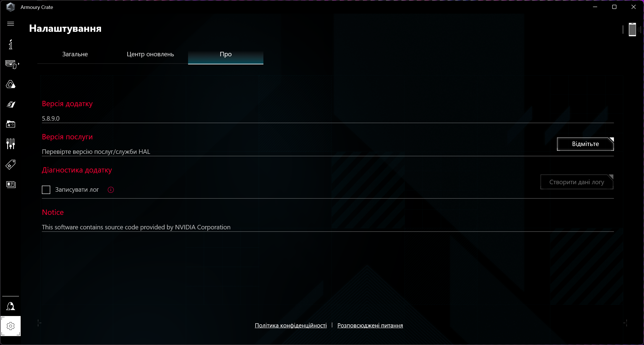This screenshot has width=644, height=345.
Task: Open the Home info icon in sidebar
Action: [11, 44]
